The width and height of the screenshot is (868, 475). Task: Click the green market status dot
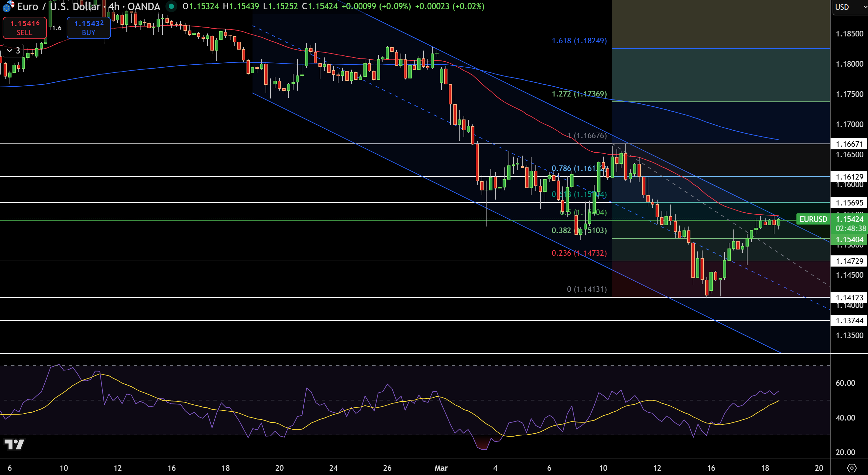[171, 6]
